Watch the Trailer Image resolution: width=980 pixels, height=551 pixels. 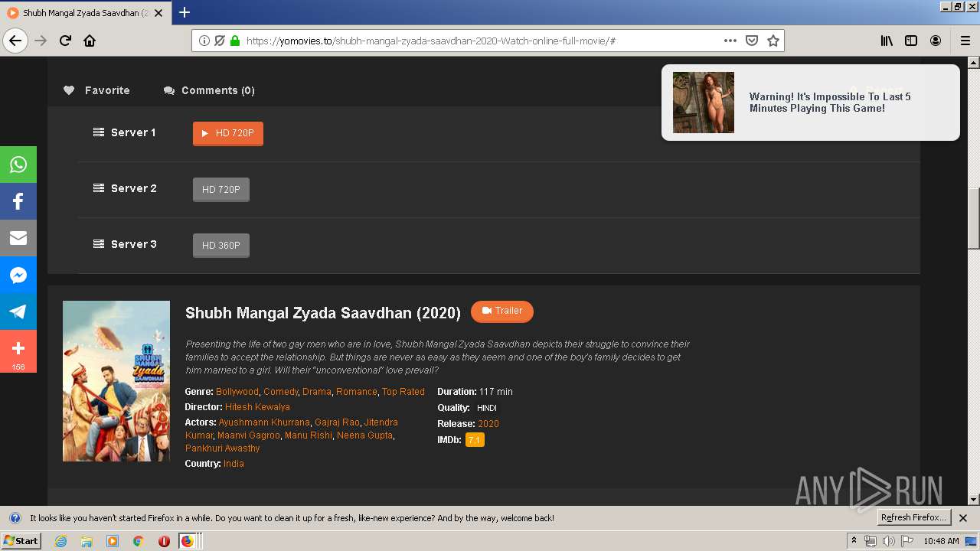pos(502,311)
